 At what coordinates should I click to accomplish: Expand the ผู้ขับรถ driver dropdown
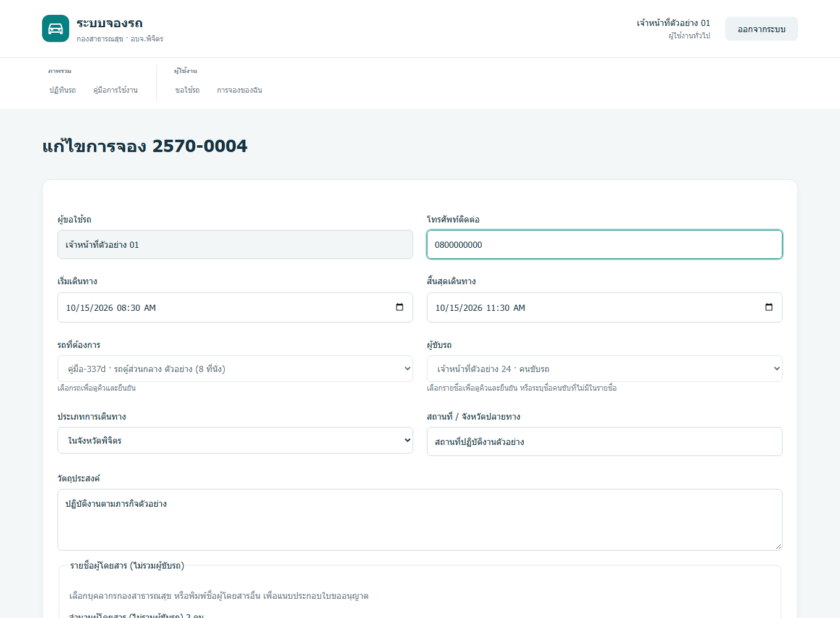click(x=605, y=369)
